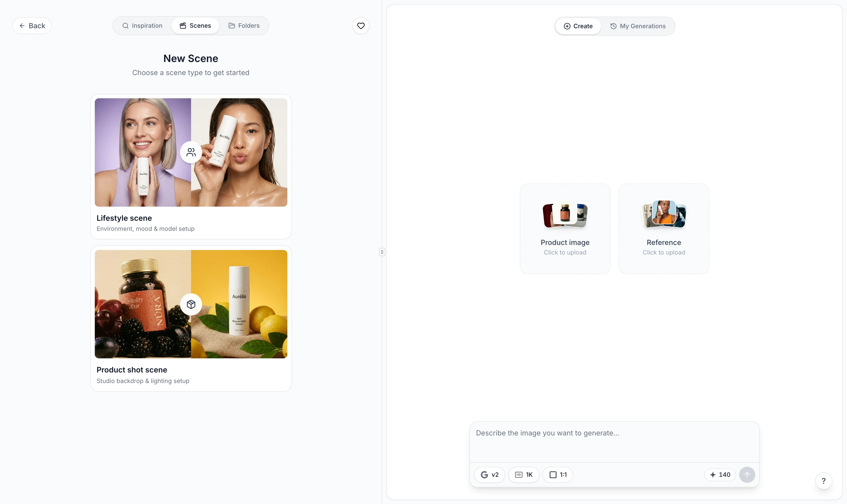Open the Folders tab

point(244,26)
